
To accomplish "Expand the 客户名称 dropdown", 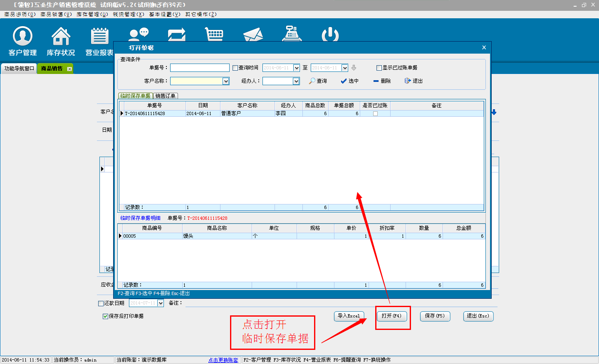I will pyautogui.click(x=226, y=81).
